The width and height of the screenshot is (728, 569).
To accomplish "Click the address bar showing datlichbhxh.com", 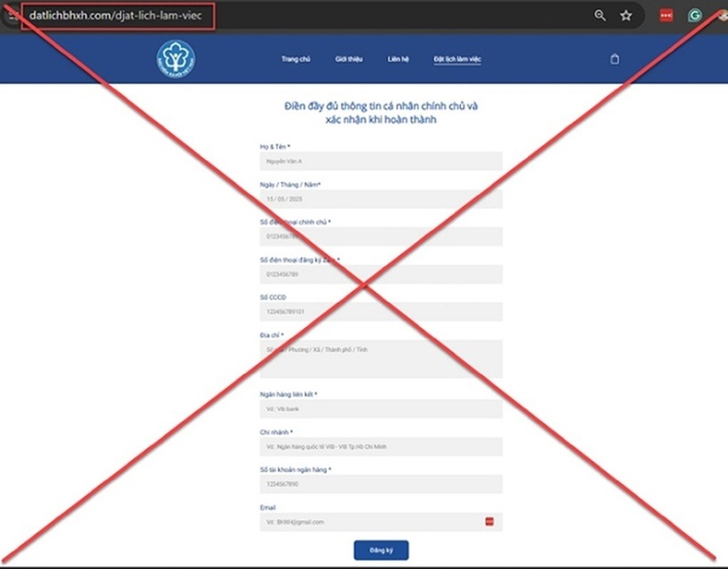I will [x=115, y=15].
